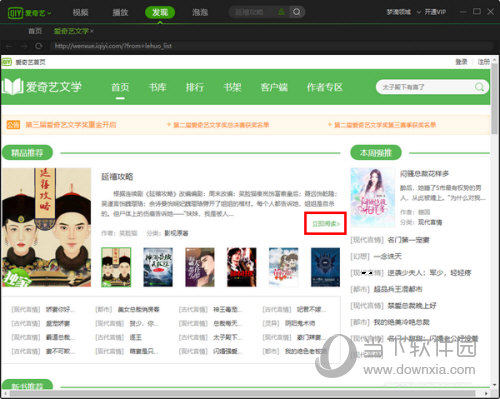
Task: Click the magnifier search icon in top bar
Action: point(296,12)
